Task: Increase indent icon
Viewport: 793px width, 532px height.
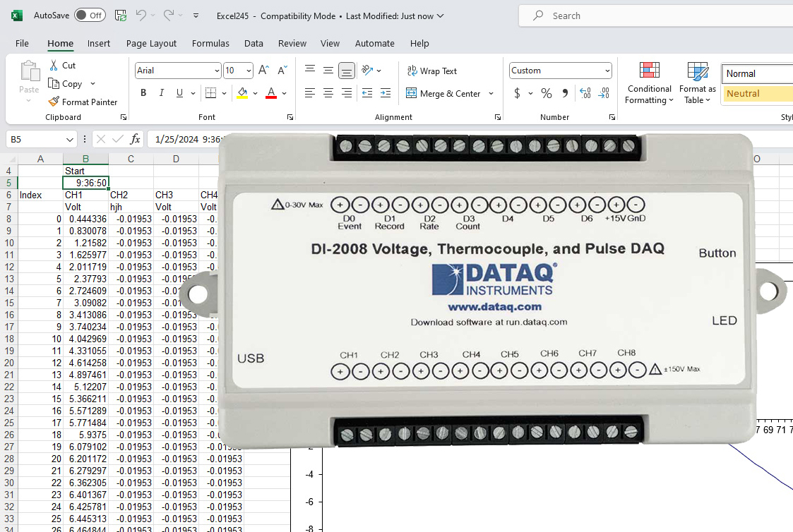Action: 386,93
